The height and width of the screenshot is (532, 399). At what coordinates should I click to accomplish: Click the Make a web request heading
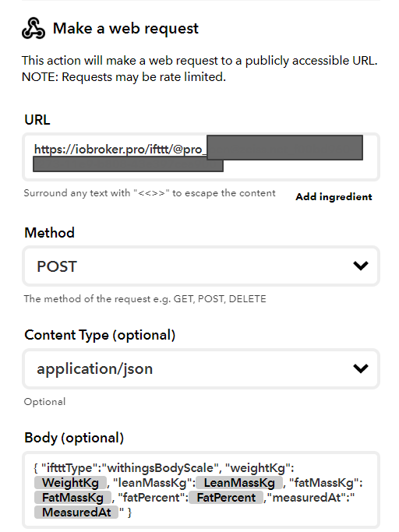click(125, 28)
